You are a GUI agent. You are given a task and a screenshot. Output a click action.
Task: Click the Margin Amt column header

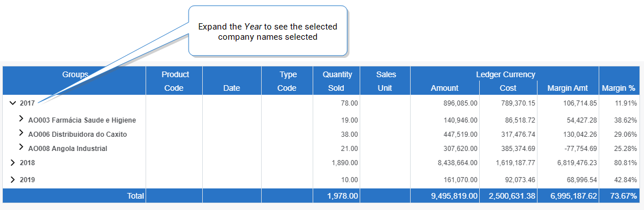click(x=568, y=88)
